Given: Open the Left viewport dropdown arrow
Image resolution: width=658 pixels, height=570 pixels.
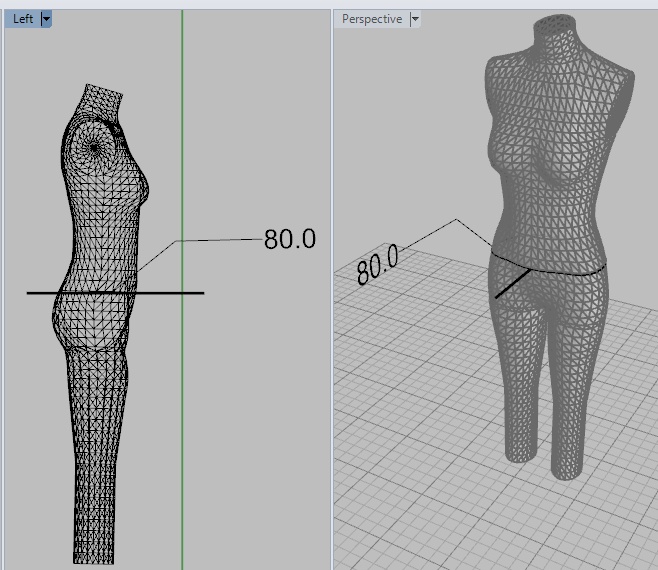Looking at the screenshot, I should pyautogui.click(x=46, y=19).
